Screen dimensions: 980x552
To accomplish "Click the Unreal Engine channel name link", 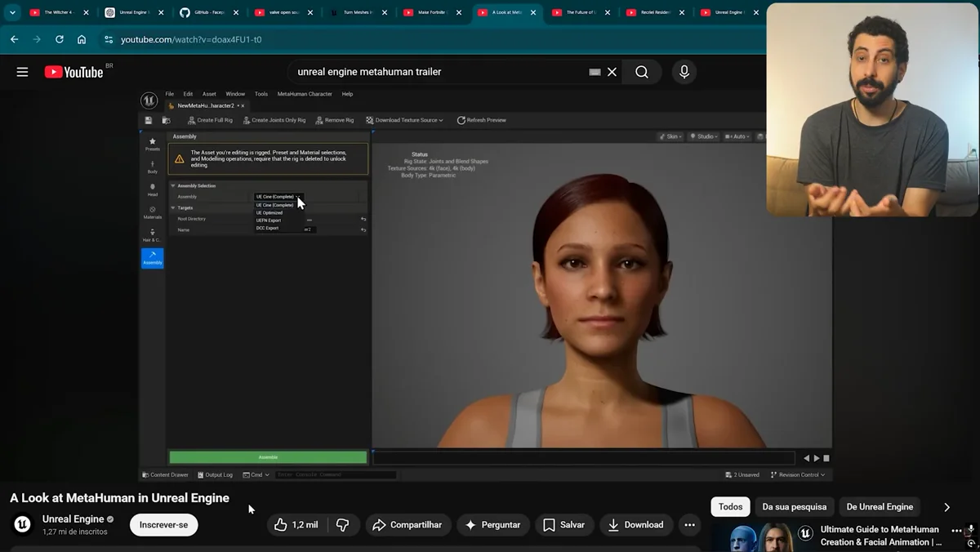I will click(x=73, y=519).
